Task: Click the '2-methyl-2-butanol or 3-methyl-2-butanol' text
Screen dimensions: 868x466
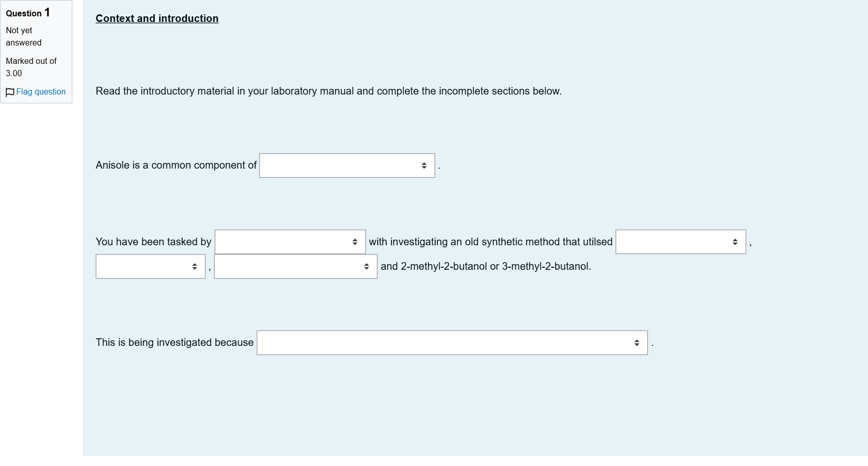Action: coord(495,266)
